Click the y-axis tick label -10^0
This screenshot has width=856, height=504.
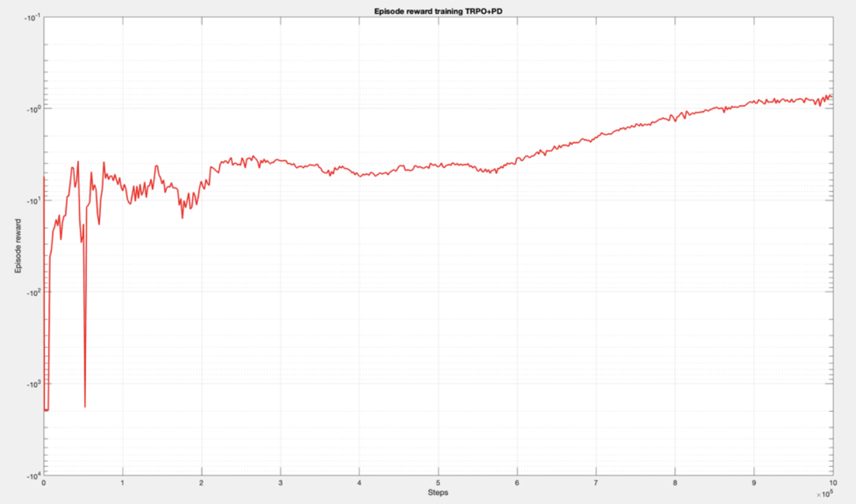(x=34, y=109)
